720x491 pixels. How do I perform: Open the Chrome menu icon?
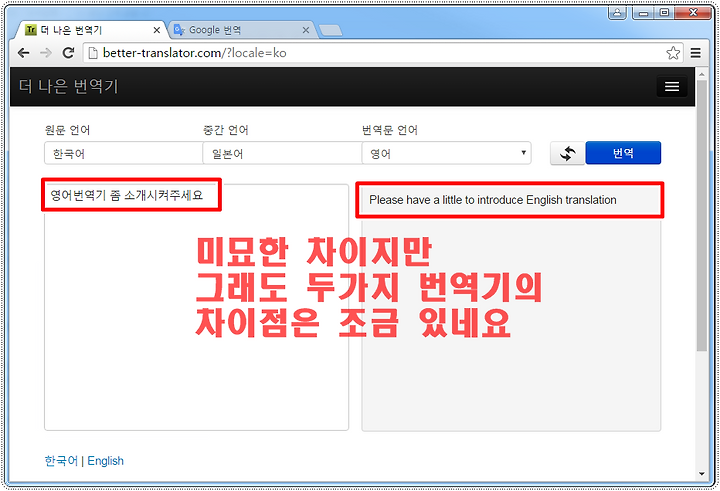point(696,53)
